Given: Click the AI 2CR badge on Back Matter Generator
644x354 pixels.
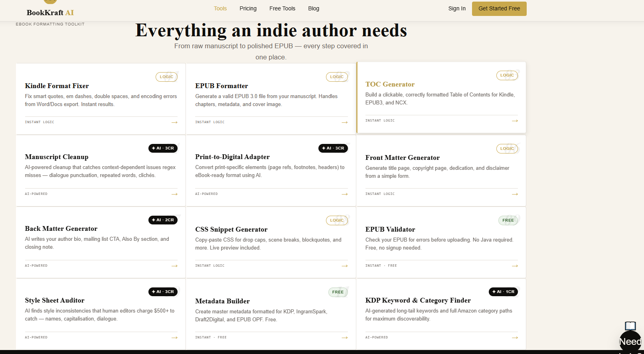Looking at the screenshot, I should click(163, 220).
